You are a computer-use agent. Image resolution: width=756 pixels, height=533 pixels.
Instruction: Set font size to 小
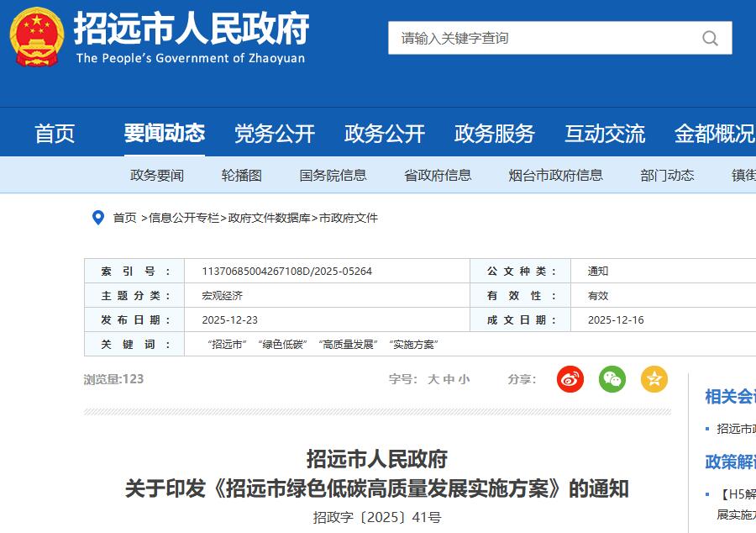464,379
